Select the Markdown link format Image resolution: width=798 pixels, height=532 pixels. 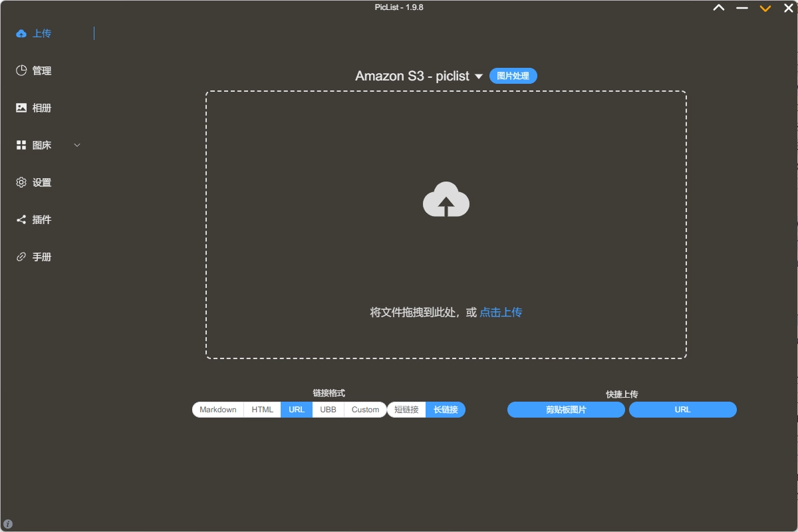click(218, 410)
